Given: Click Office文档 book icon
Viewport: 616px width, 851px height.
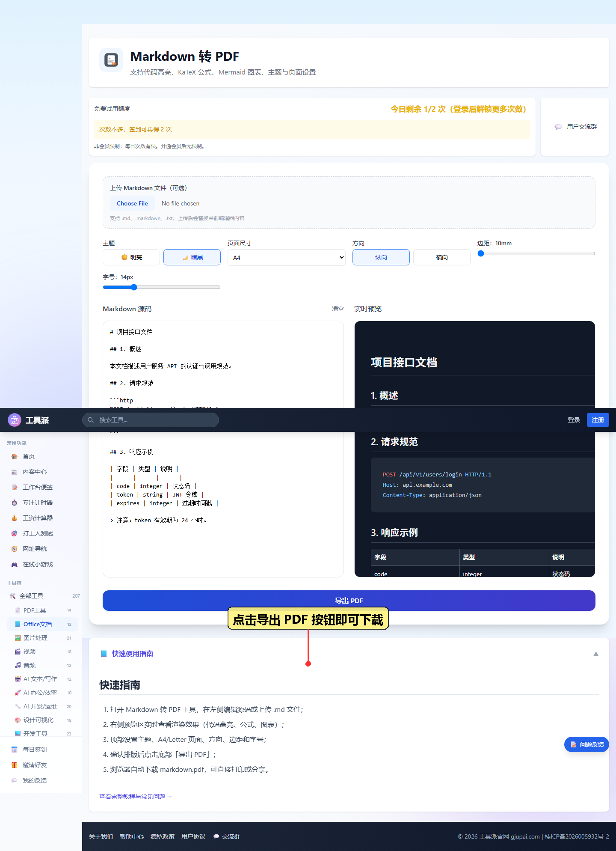Looking at the screenshot, I should [x=18, y=624].
